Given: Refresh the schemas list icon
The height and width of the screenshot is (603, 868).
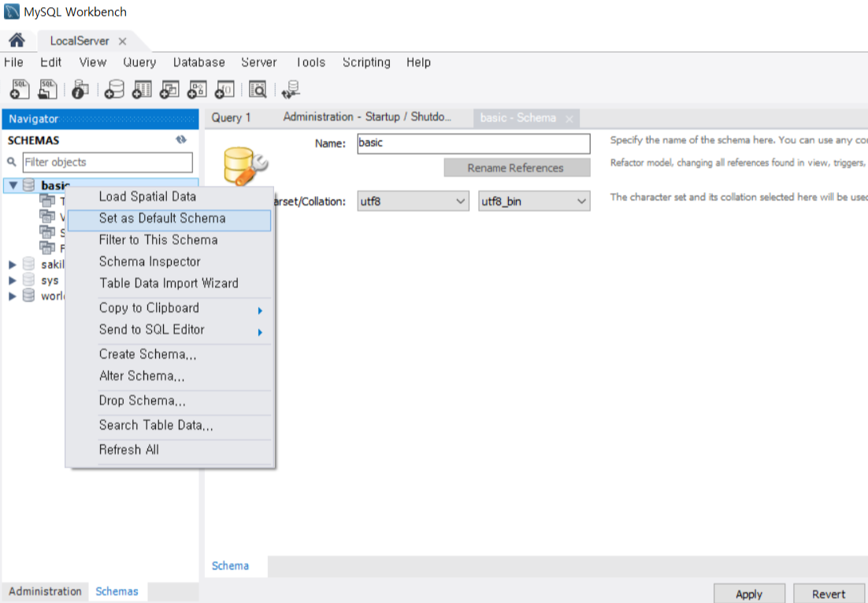Looking at the screenshot, I should [x=181, y=140].
